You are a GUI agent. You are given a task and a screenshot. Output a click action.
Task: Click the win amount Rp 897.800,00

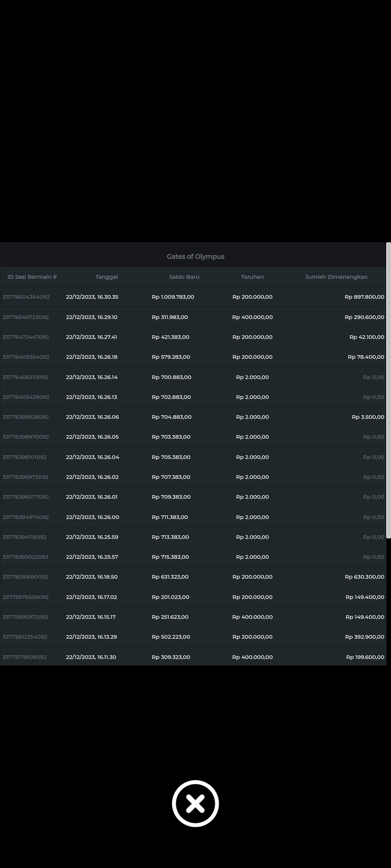(364, 297)
